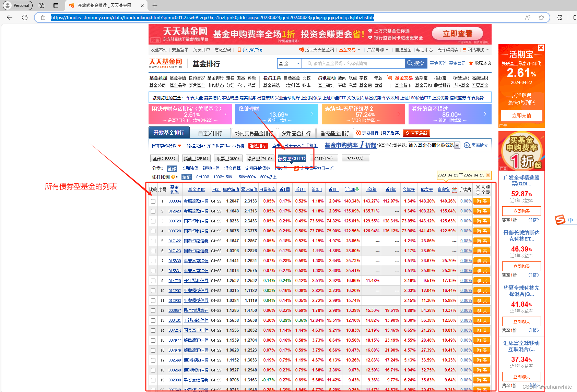The height and width of the screenshot is (392, 577).
Task: Switch to 香港基金排行 tab
Action: 335,133
